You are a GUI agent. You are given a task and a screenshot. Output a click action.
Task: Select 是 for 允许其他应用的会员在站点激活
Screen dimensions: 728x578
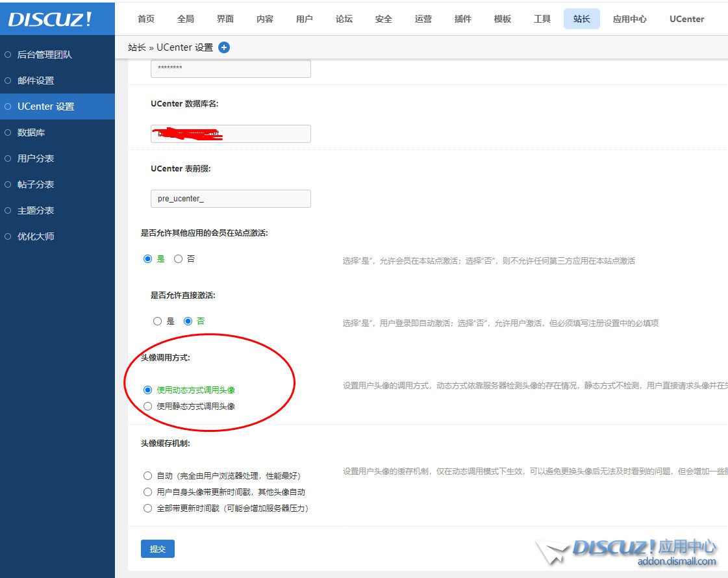(147, 259)
